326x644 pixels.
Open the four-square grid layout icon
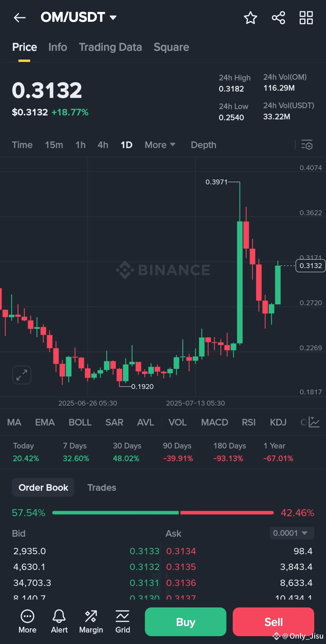[306, 18]
